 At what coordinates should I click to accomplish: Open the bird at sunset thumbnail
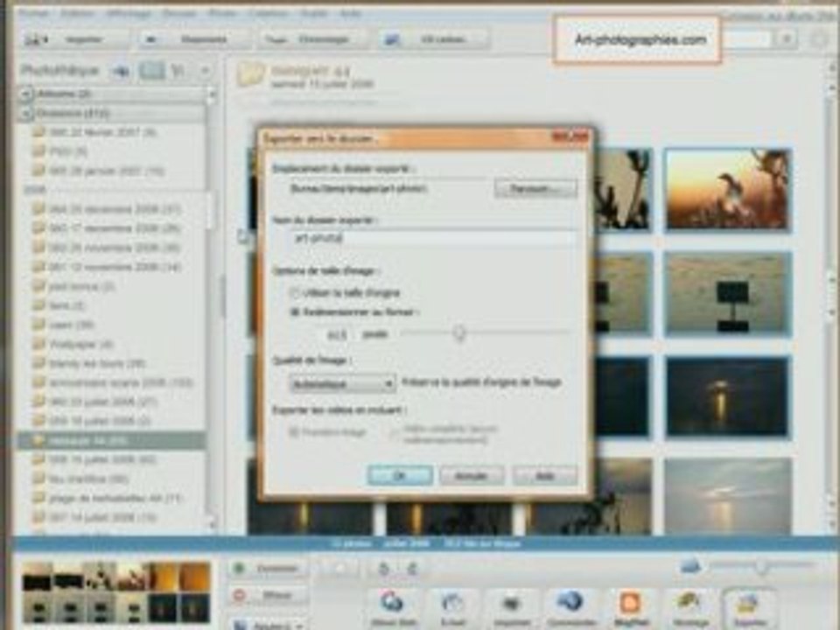727,190
